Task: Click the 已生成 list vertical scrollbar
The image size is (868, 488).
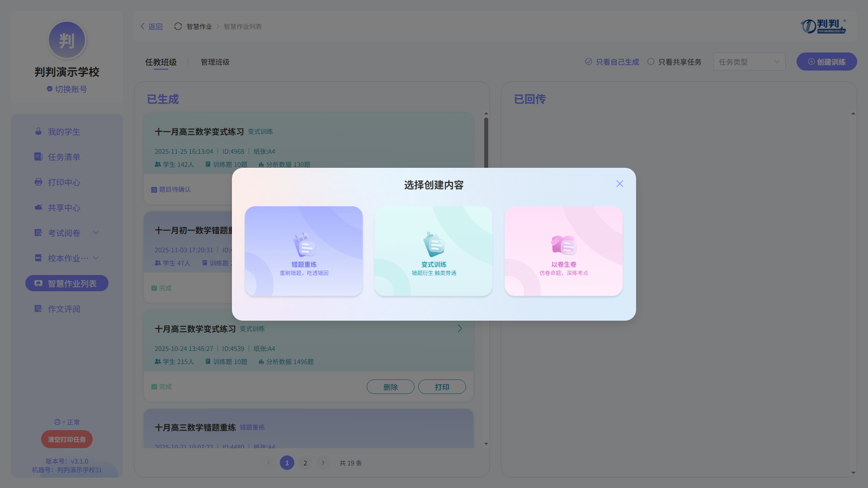Action: [486, 145]
